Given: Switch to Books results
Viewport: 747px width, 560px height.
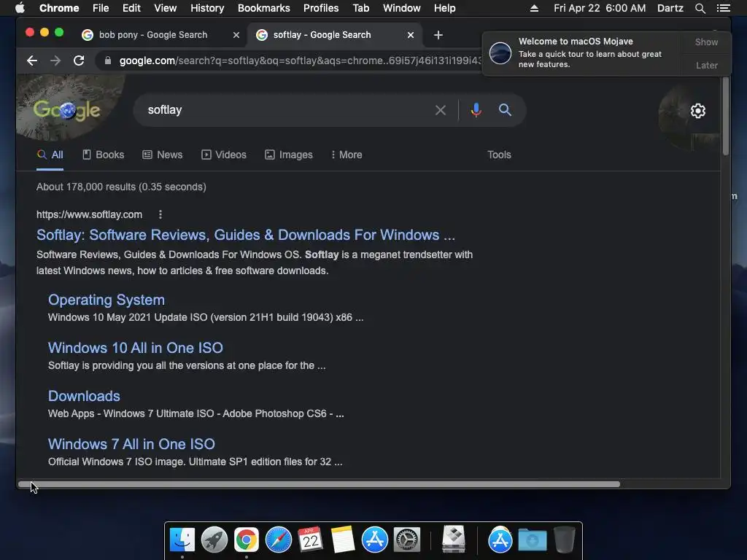Looking at the screenshot, I should [x=104, y=155].
